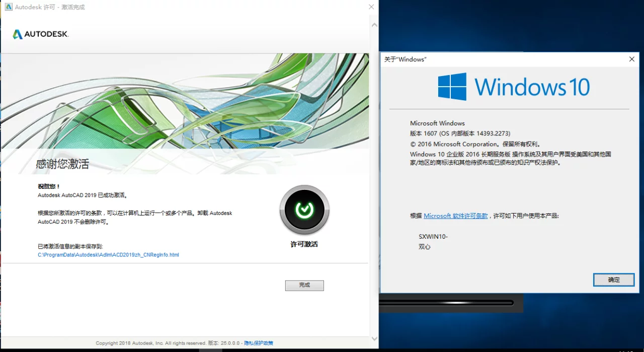Select the green 许可激活 checkmark icon

click(x=304, y=210)
